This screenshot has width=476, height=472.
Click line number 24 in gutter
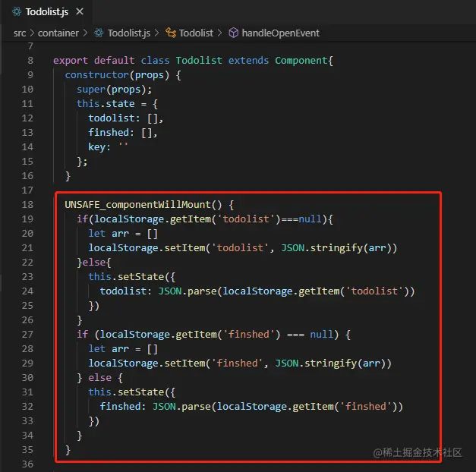click(x=27, y=291)
